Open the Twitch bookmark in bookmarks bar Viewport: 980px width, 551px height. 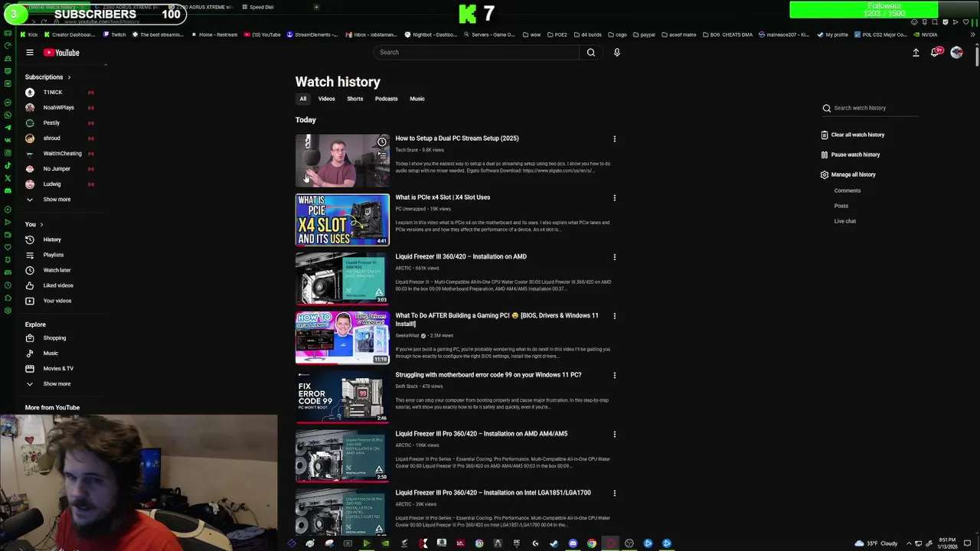(115, 34)
